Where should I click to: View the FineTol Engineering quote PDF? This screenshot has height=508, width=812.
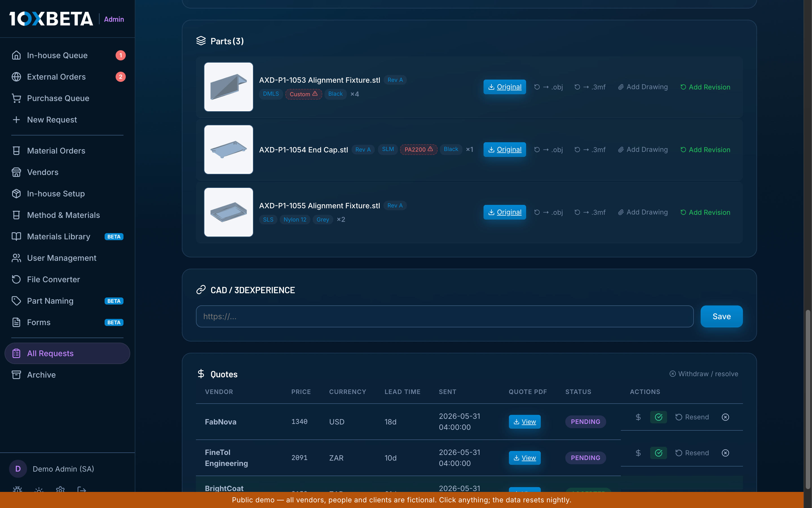525,458
